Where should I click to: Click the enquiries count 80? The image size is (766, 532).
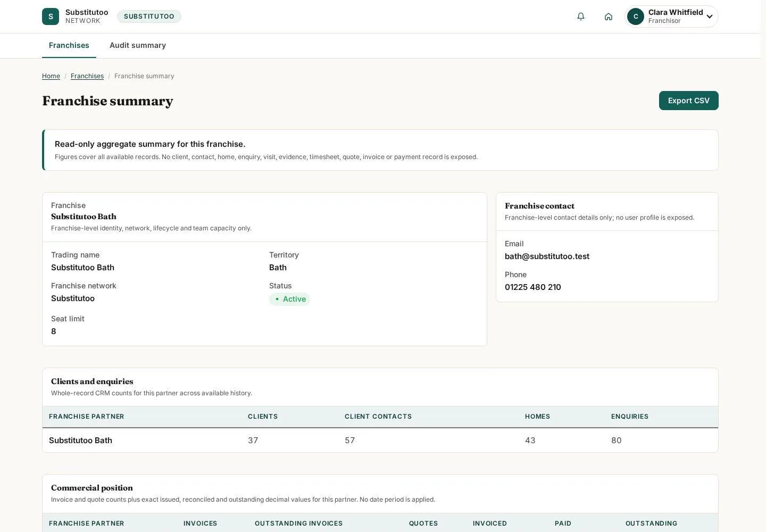pos(617,440)
